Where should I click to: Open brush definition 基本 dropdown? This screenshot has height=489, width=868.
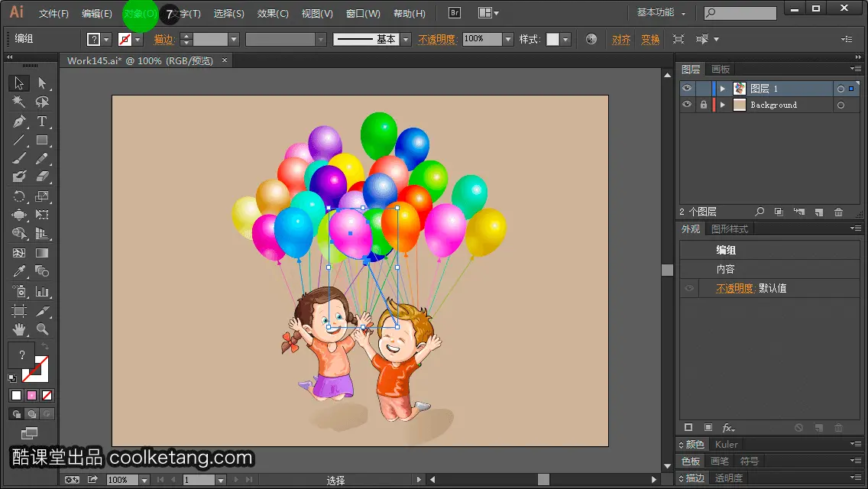coord(406,39)
